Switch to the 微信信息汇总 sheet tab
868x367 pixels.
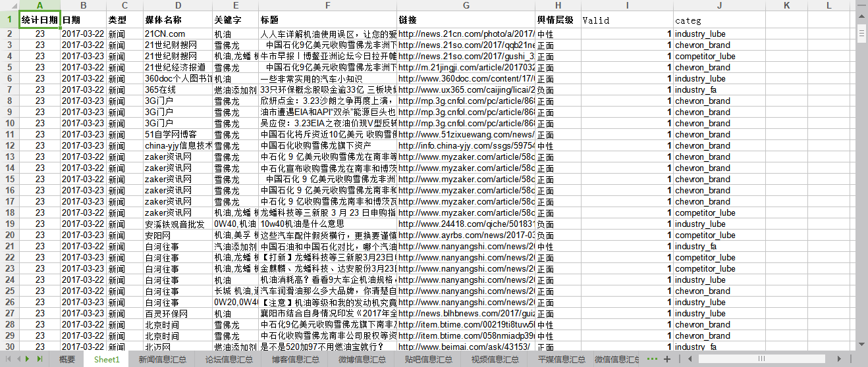(x=616, y=359)
